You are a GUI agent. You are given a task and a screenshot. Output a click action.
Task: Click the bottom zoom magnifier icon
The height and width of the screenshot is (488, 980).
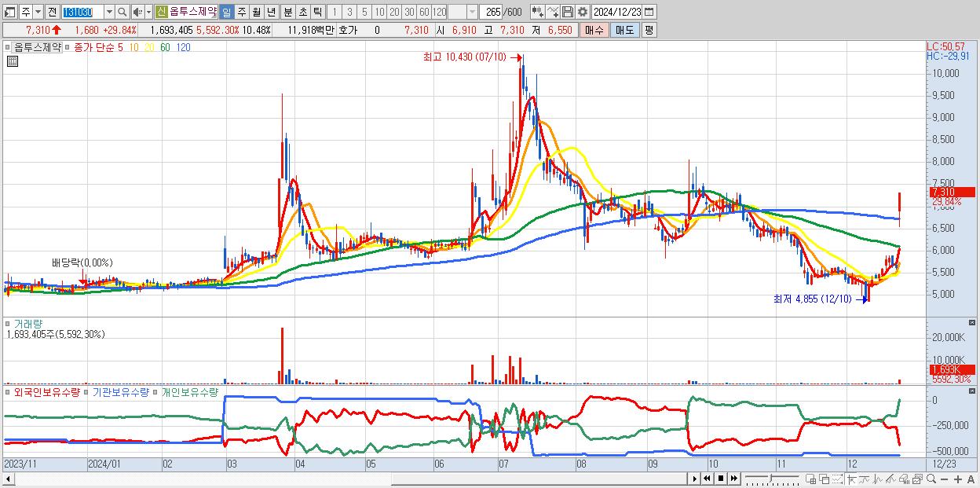tap(931, 479)
